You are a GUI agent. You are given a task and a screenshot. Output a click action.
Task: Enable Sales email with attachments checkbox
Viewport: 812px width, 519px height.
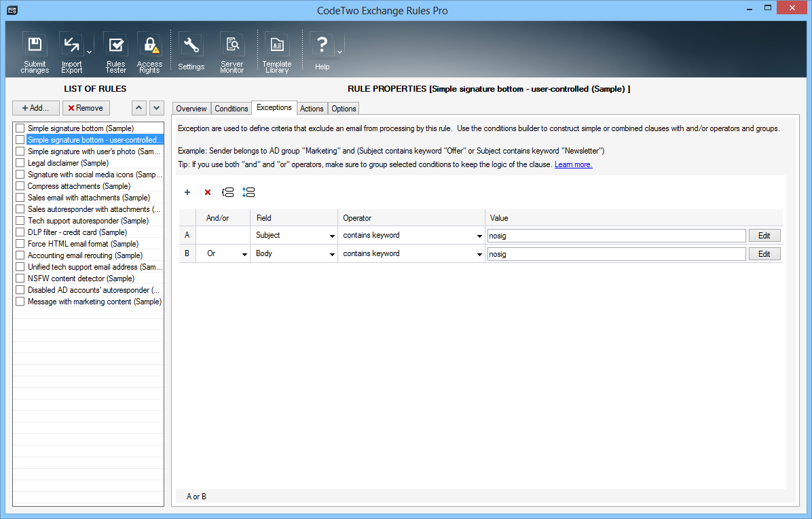pos(20,198)
